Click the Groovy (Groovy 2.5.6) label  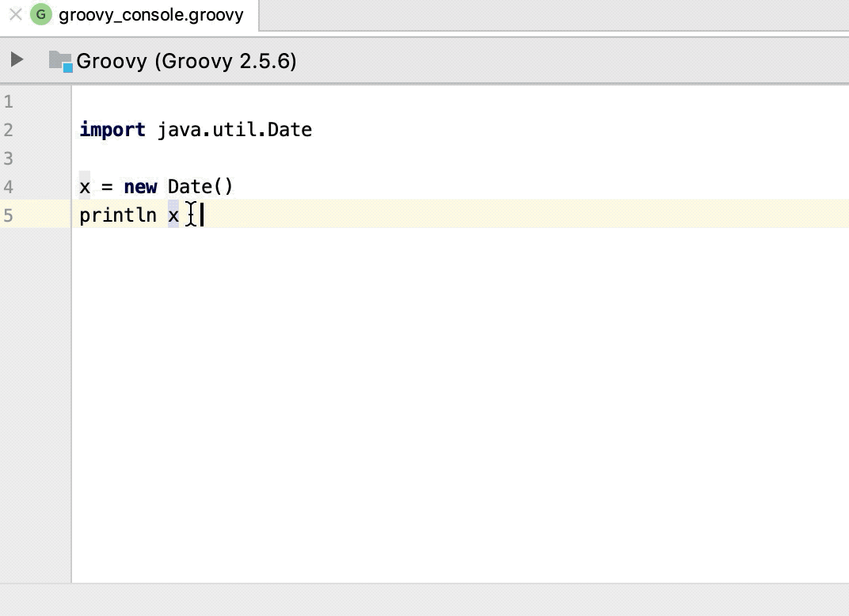(x=186, y=61)
